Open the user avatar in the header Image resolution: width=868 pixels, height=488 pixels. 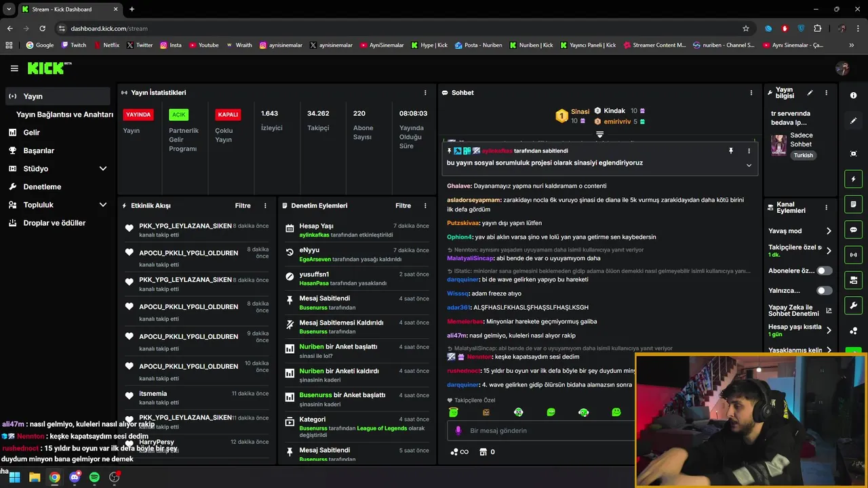[843, 68]
